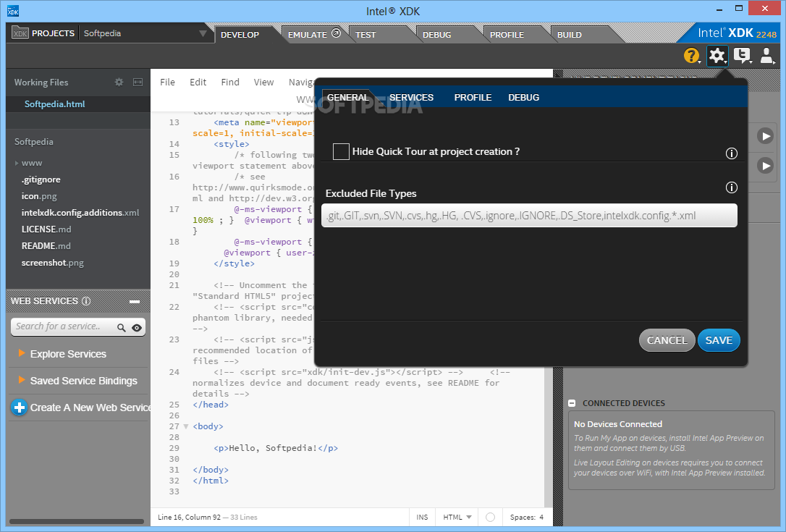Open the View menu in editor
Image resolution: width=786 pixels, height=532 pixels.
263,83
